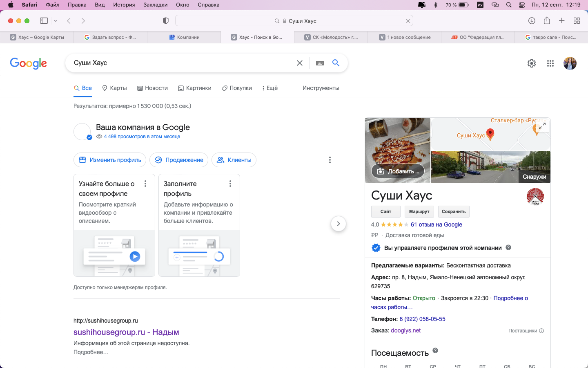Click Добавить photo button
The image size is (588, 368).
pos(398,171)
